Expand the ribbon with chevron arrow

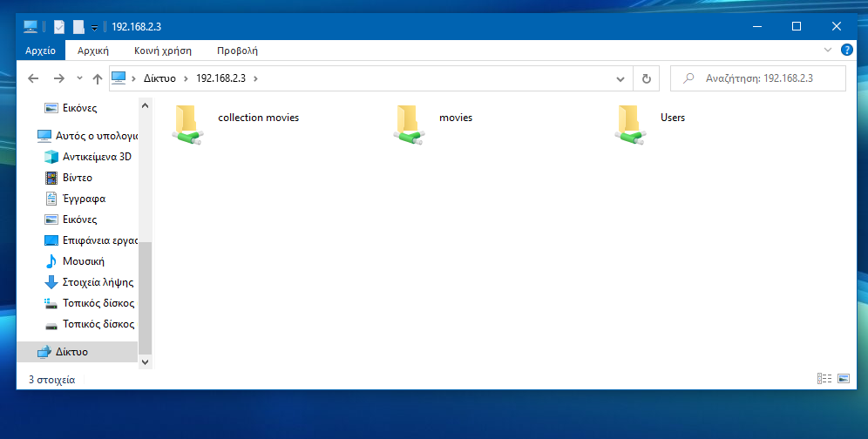828,50
